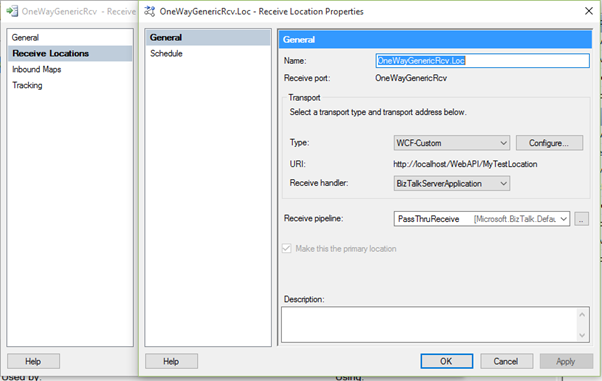The image size is (602, 381).
Task: Open the transport Type dropdown (WCF-Custom)
Action: tap(452, 143)
